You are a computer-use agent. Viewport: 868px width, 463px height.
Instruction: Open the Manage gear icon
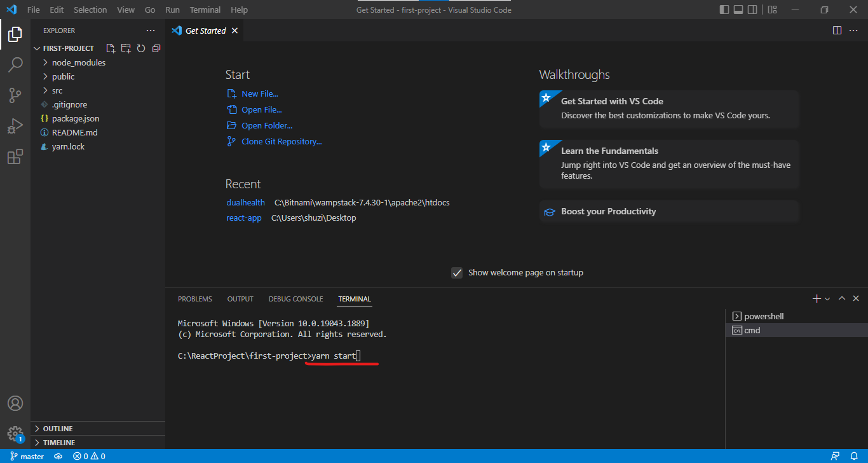(x=15, y=434)
